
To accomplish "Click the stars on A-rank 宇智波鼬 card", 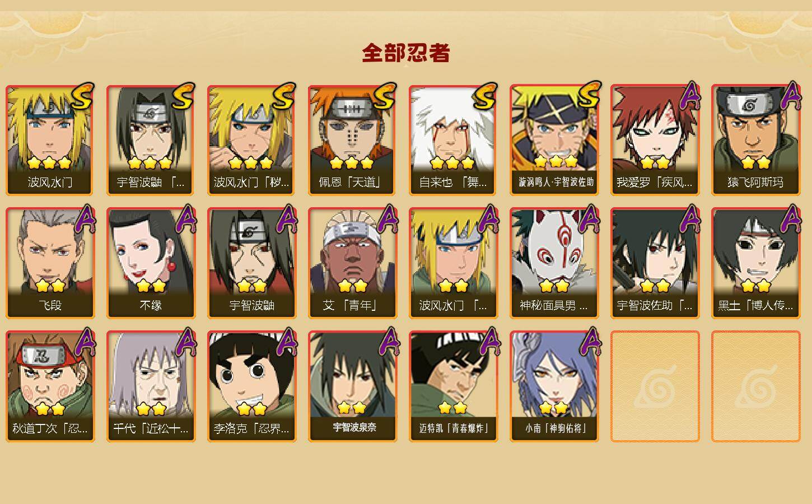I will (x=251, y=286).
